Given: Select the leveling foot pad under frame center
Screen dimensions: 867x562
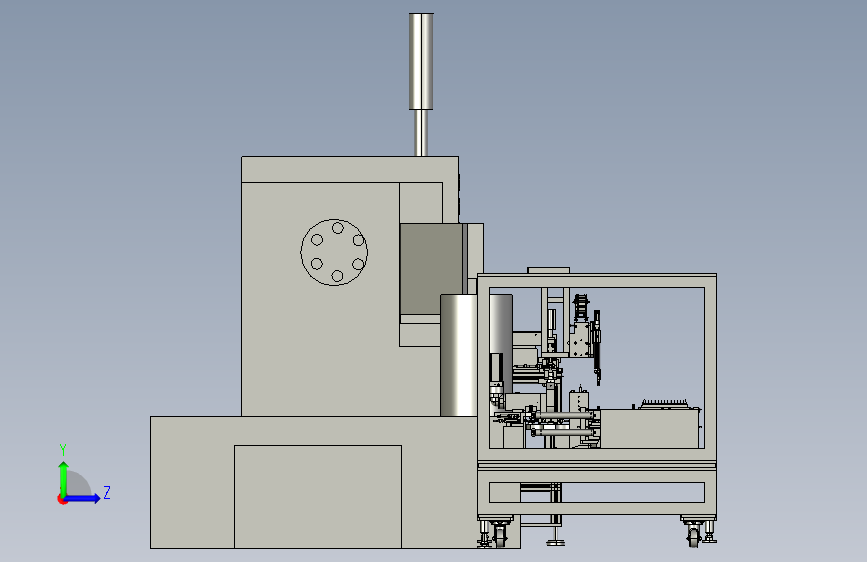Looking at the screenshot, I should pos(556,541).
